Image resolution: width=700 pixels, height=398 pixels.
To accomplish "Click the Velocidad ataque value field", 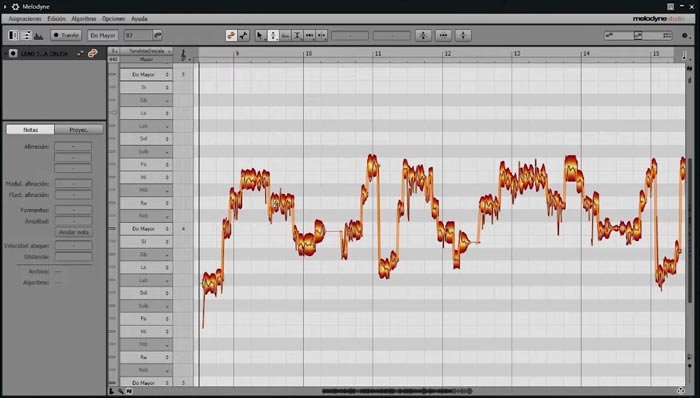I will [74, 245].
